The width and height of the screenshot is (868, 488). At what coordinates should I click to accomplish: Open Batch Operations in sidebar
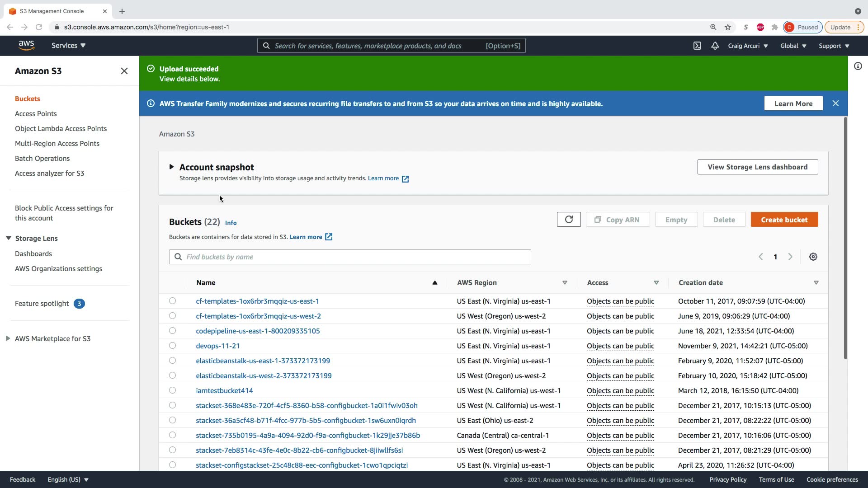pos(42,158)
